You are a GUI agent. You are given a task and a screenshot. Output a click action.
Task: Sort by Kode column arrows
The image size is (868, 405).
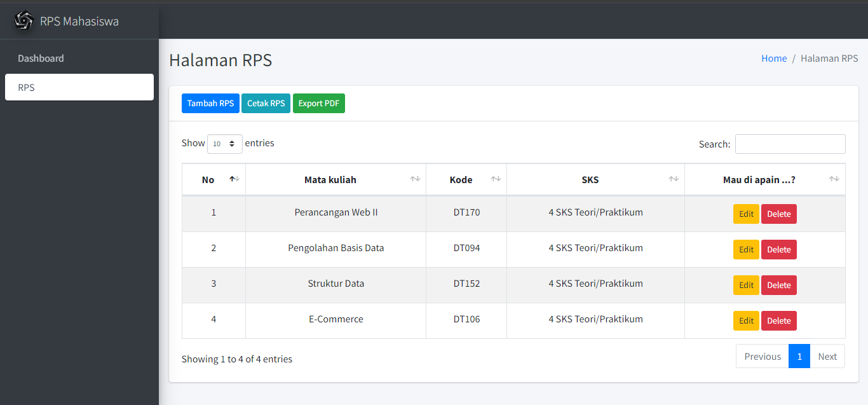click(x=496, y=179)
